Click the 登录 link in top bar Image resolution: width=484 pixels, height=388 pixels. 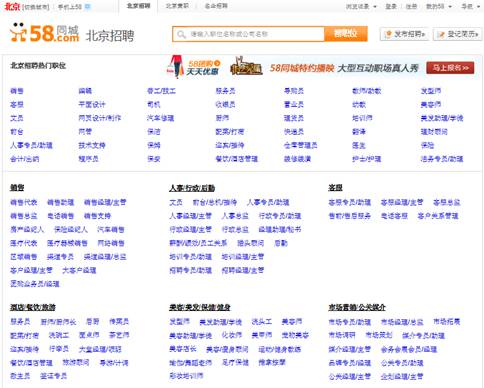coord(390,6)
